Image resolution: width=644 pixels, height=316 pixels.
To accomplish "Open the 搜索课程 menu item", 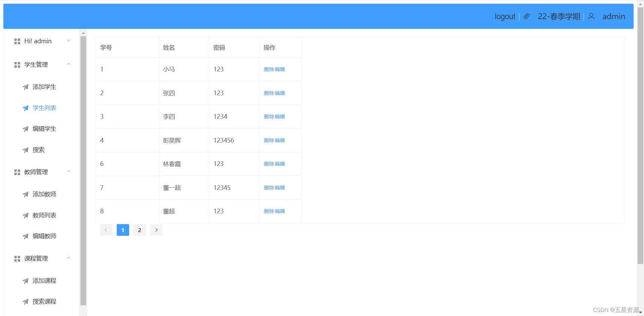I will (x=42, y=302).
